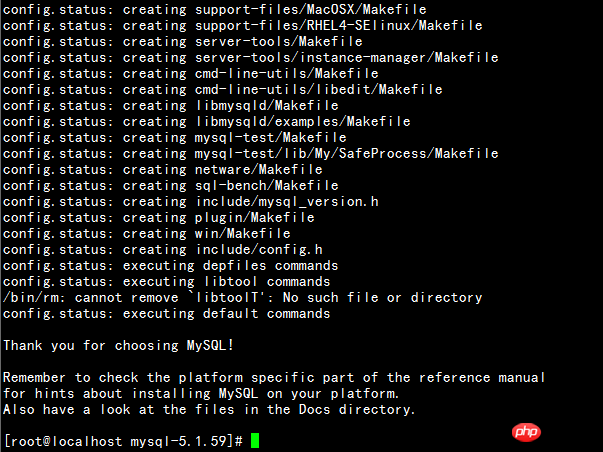Click the 'win/Makefile' line
The width and height of the screenshot is (603, 452).
pos(147,234)
